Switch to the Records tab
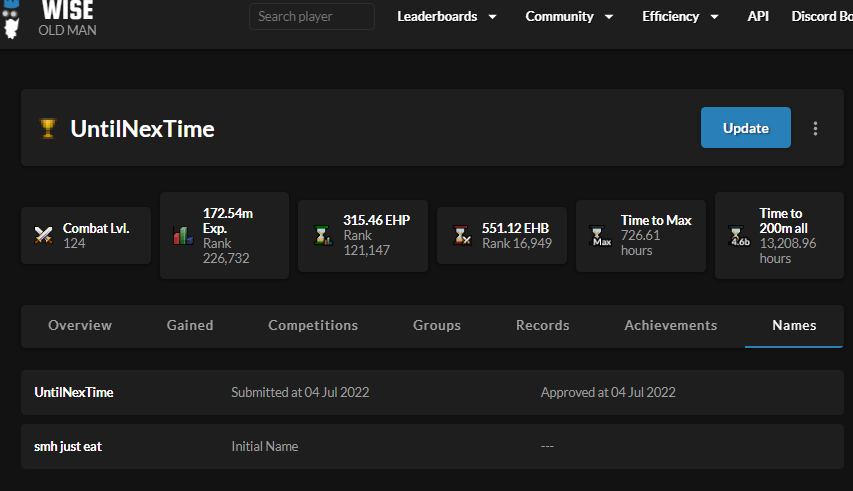The image size is (853, 491). (x=542, y=325)
